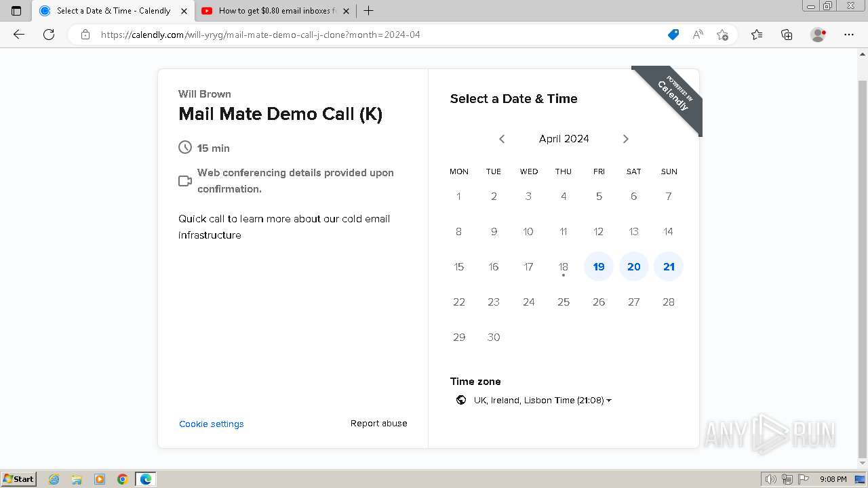Click date 25 on the calendar
Viewport: 868px width, 488px height.
tap(564, 302)
